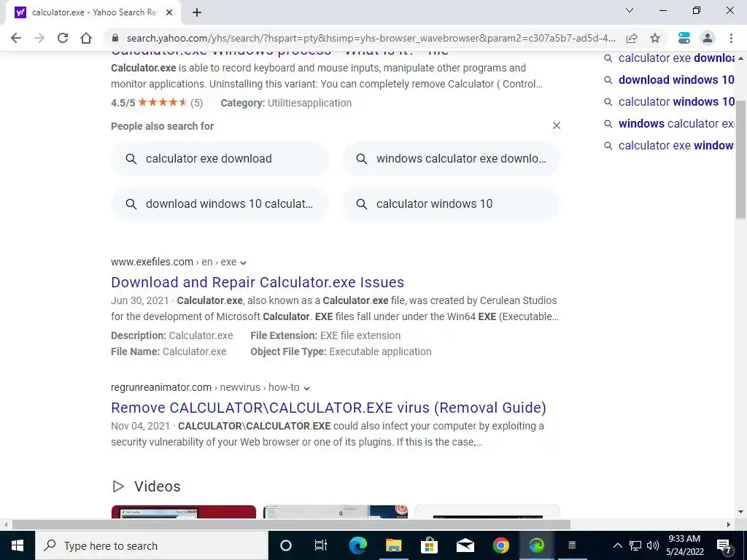Search 'windows calculator exe downlo...' suggestion
Image resolution: width=747 pixels, height=560 pixels.
coord(451,158)
